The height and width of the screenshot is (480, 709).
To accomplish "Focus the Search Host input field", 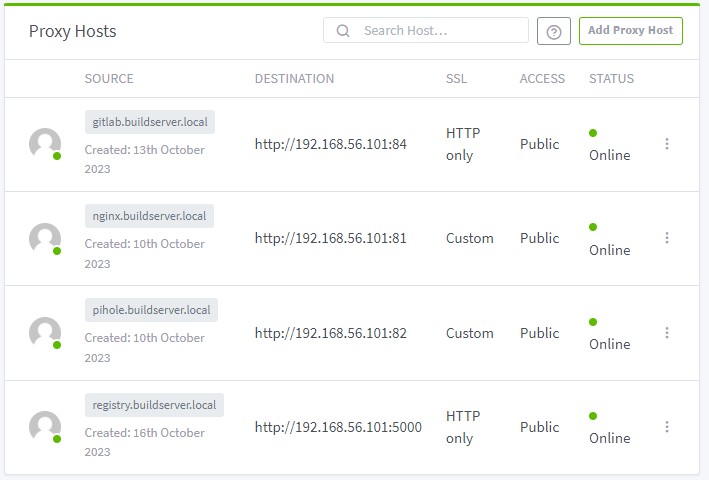I will (440, 31).
